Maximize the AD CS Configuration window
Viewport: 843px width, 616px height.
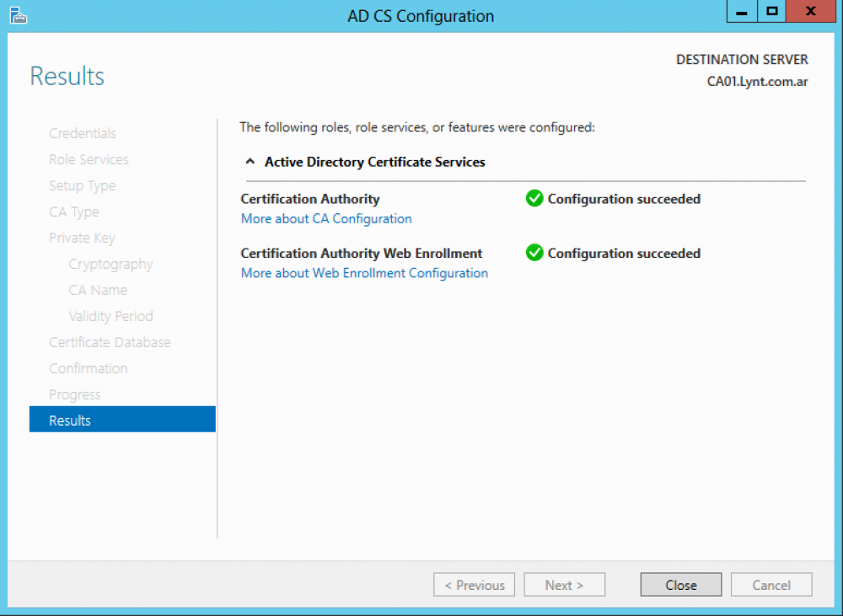(x=771, y=13)
